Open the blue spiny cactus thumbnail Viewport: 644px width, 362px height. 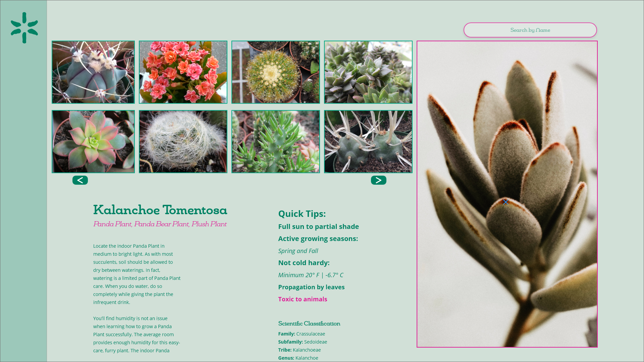pyautogui.click(x=93, y=72)
